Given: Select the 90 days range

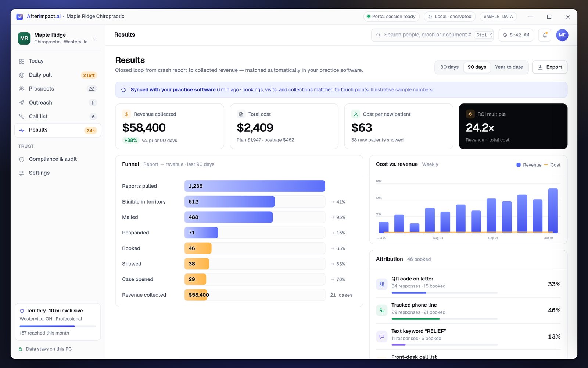Looking at the screenshot, I should point(477,67).
